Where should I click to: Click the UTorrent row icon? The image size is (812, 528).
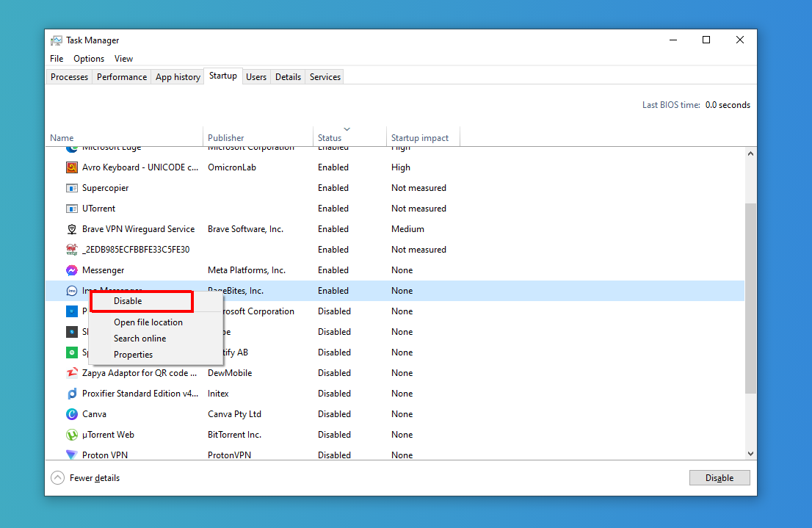[x=72, y=209]
